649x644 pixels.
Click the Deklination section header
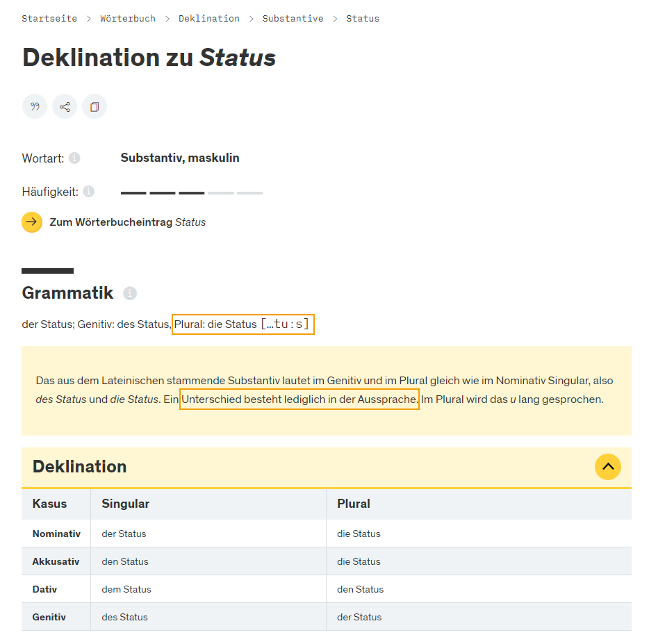tap(327, 467)
